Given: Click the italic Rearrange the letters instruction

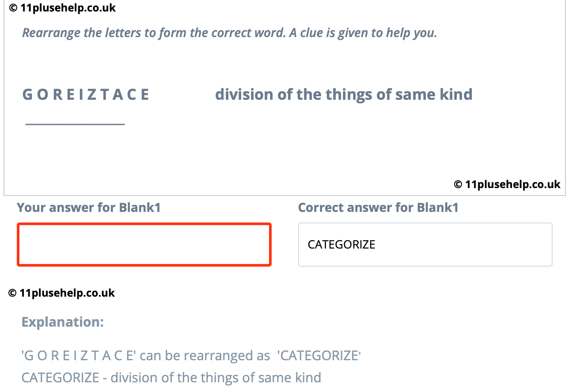Looking at the screenshot, I should coord(229,33).
